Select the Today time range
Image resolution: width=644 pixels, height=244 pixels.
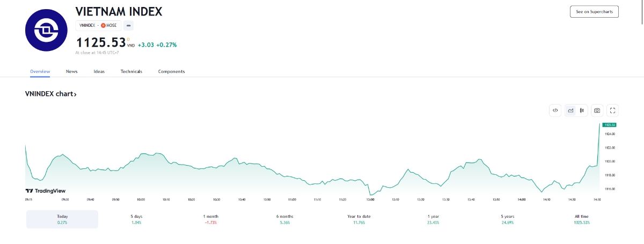(x=62, y=219)
